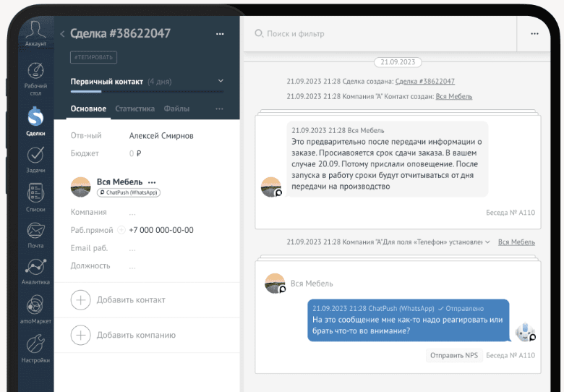The width and height of the screenshot is (564, 392).
Task: Go back using arrow beside Сделка #38622047
Action: pos(62,34)
